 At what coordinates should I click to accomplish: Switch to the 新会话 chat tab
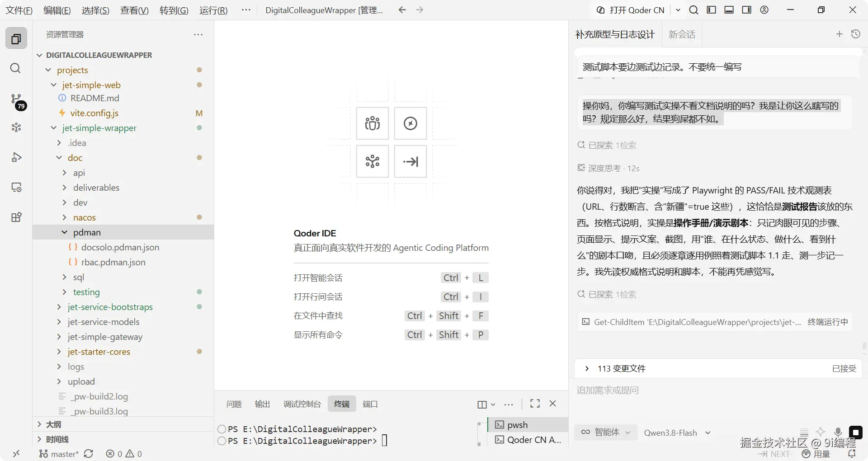(x=682, y=34)
